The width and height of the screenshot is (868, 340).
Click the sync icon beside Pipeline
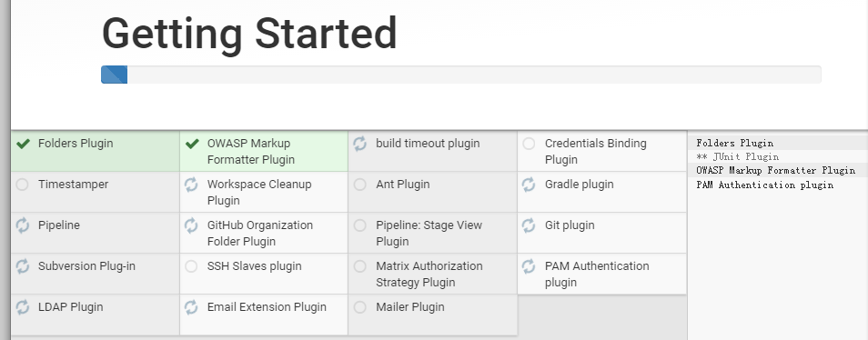click(23, 225)
